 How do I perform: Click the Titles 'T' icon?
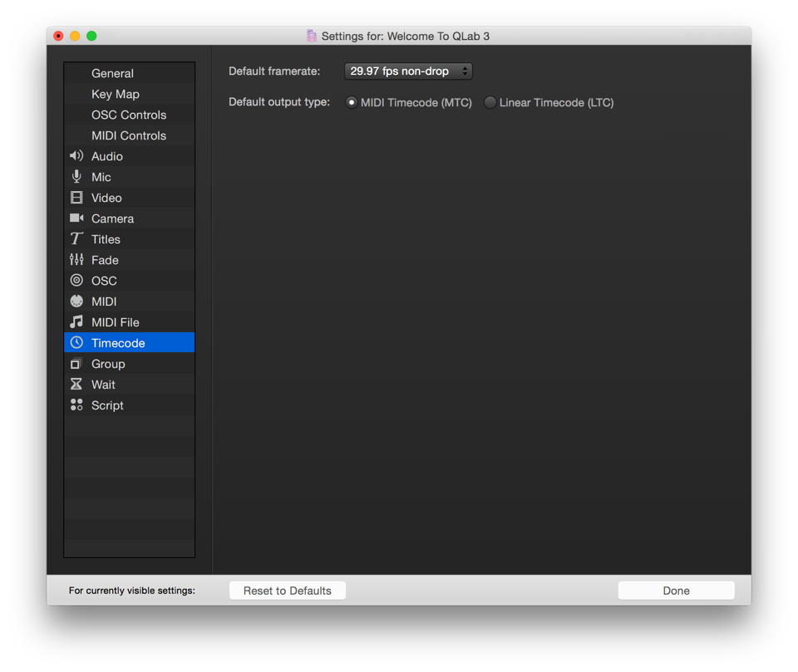coord(76,239)
